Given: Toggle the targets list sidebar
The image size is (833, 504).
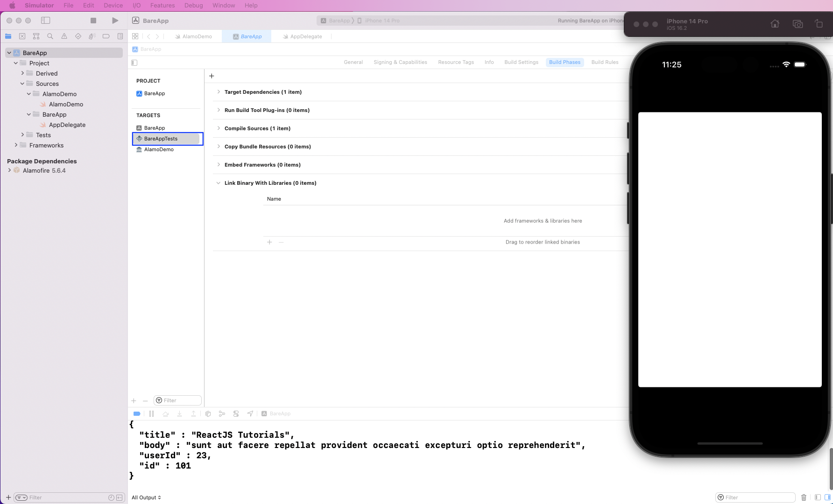Looking at the screenshot, I should tap(134, 63).
